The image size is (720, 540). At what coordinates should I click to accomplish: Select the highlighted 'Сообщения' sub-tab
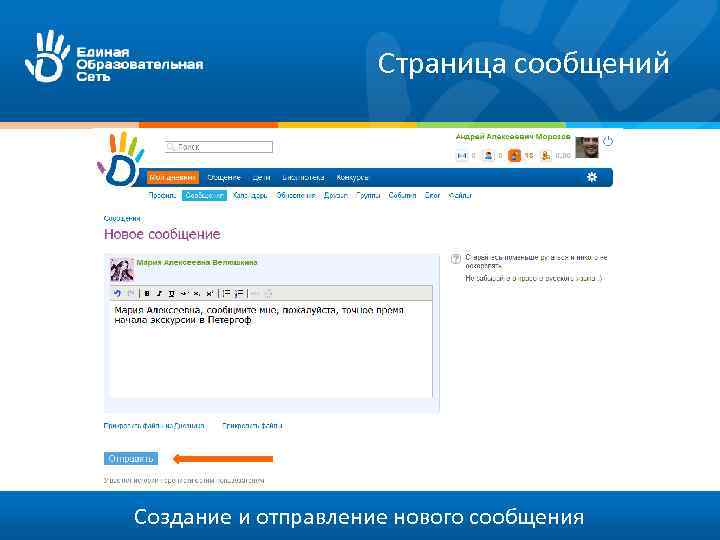point(205,196)
